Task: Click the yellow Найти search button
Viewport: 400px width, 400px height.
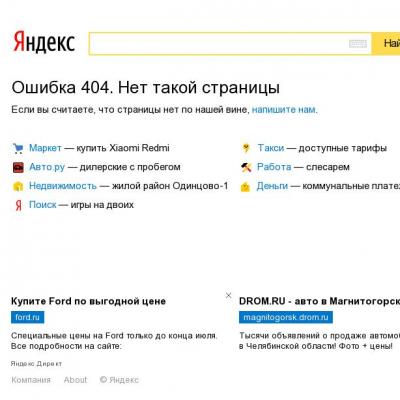Action: [386, 44]
